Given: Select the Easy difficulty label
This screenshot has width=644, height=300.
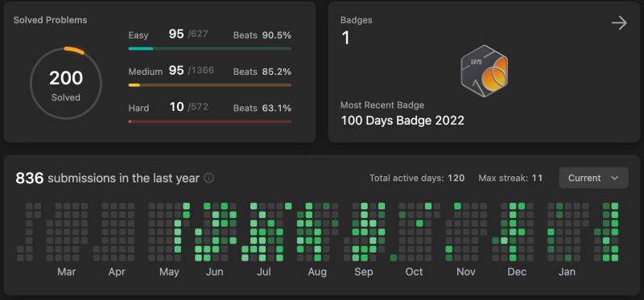Looking at the screenshot, I should [x=138, y=35].
